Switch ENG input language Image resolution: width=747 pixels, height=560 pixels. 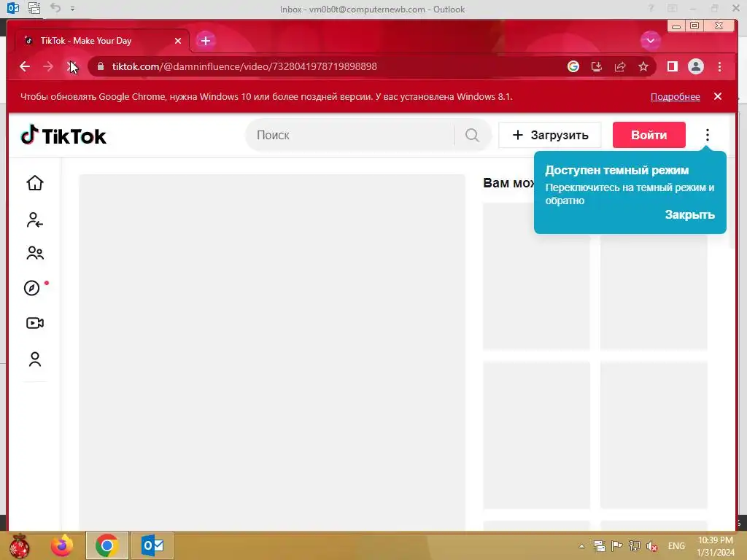[676, 546]
